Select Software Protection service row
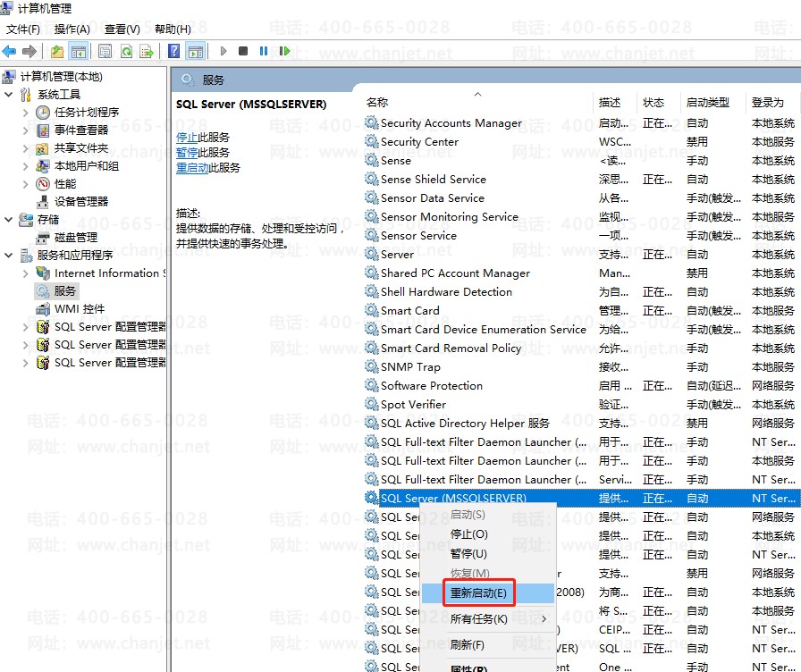 coord(580,385)
